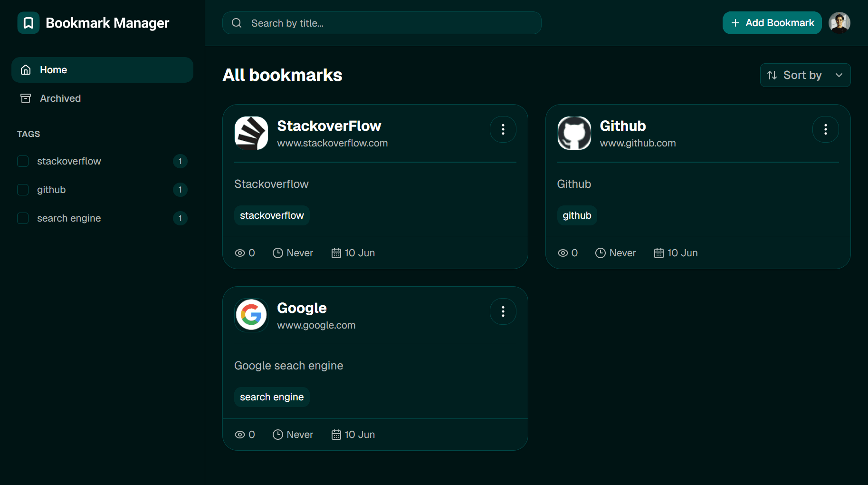The image size is (868, 485).
Task: Open the Archived section
Action: coord(102,98)
